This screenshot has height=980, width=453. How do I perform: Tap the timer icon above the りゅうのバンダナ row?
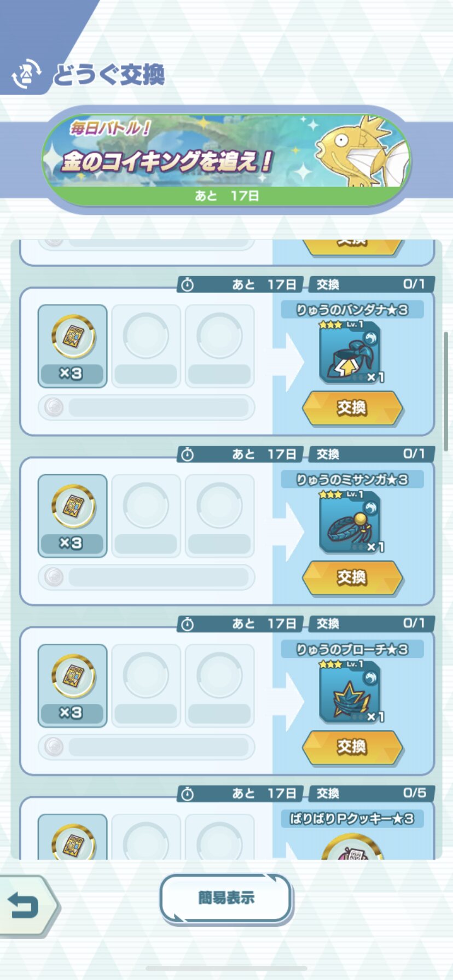click(x=187, y=284)
